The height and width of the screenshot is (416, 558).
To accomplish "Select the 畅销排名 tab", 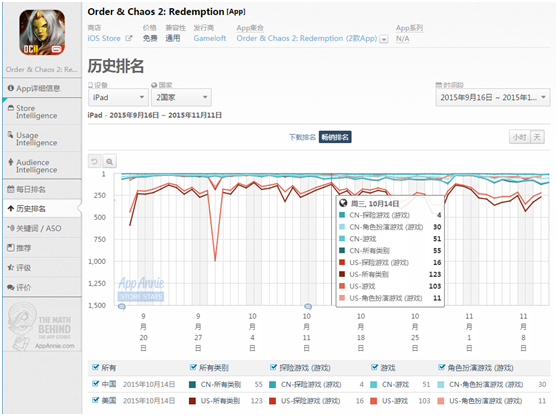I will (x=335, y=137).
